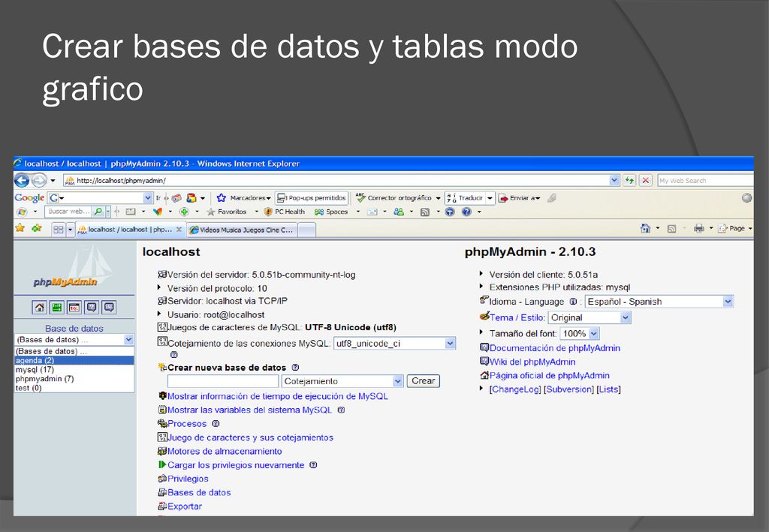Click the Windows Live toolbar logo icon
769x532 pixels.
[22, 212]
